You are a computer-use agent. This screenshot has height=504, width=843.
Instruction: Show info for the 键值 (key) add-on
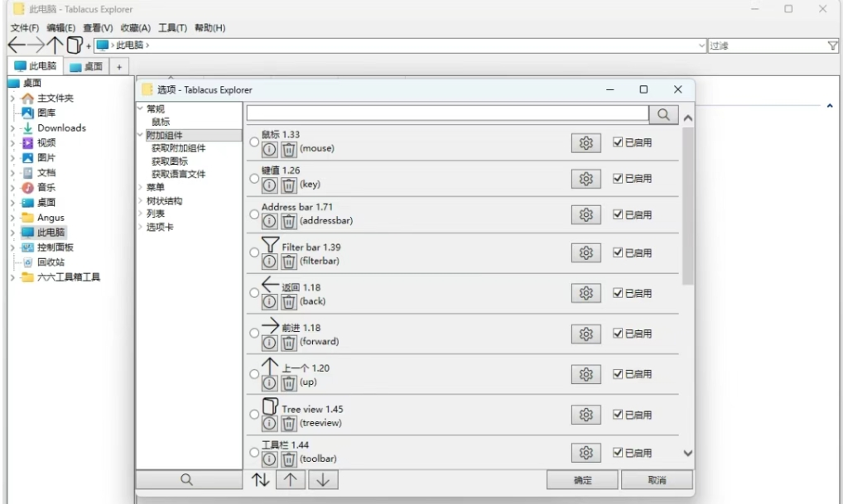269,185
